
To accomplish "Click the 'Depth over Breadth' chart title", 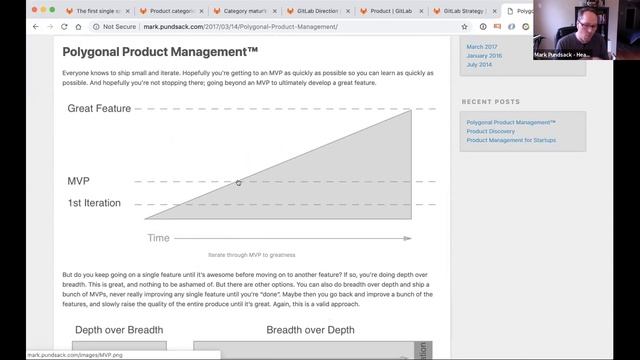I will tap(119, 330).
